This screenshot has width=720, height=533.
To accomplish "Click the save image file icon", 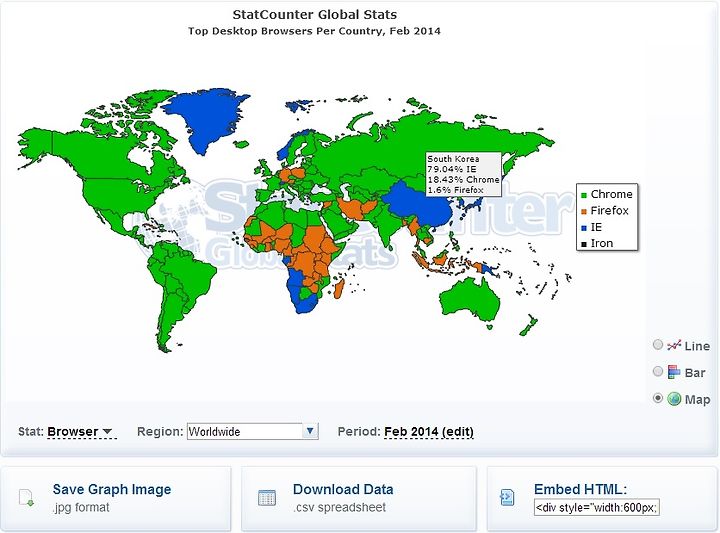I will tap(26, 498).
